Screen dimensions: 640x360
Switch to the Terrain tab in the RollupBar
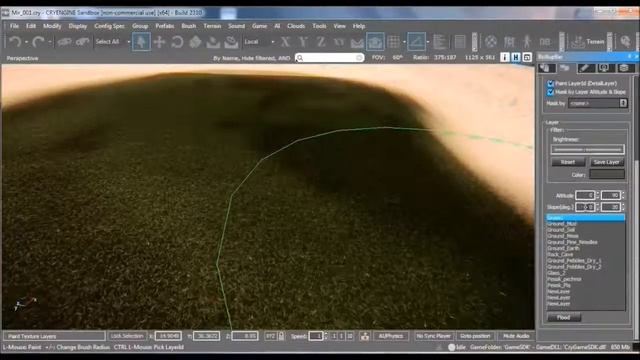click(x=565, y=68)
